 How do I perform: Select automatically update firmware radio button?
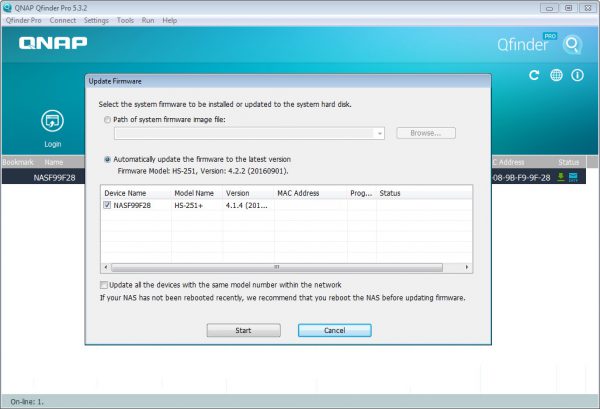click(107, 160)
